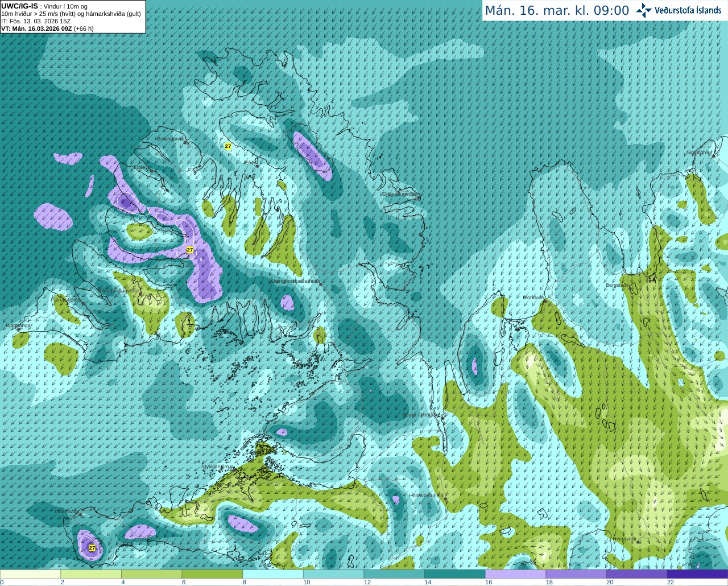728x586 pixels.
Task: Click the medium teal 12–14 m/s legend swatch
Action: [394, 574]
